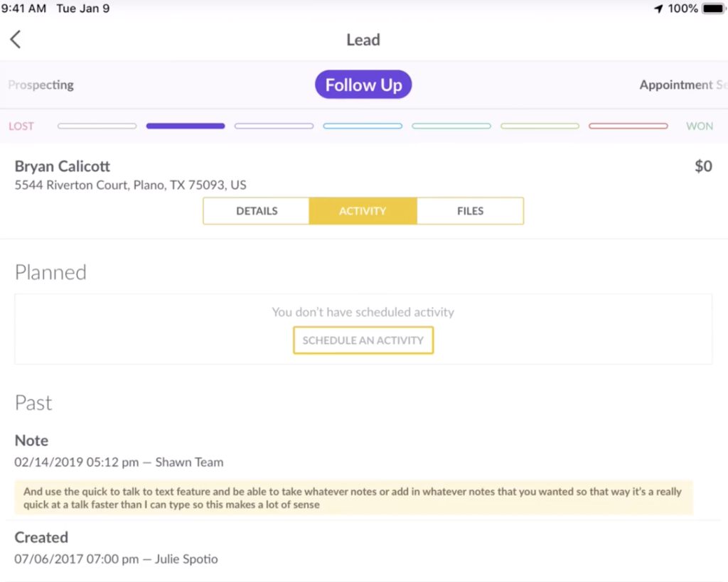Tap the location arrow status icon
The width and height of the screenshot is (728, 582).
658,9
